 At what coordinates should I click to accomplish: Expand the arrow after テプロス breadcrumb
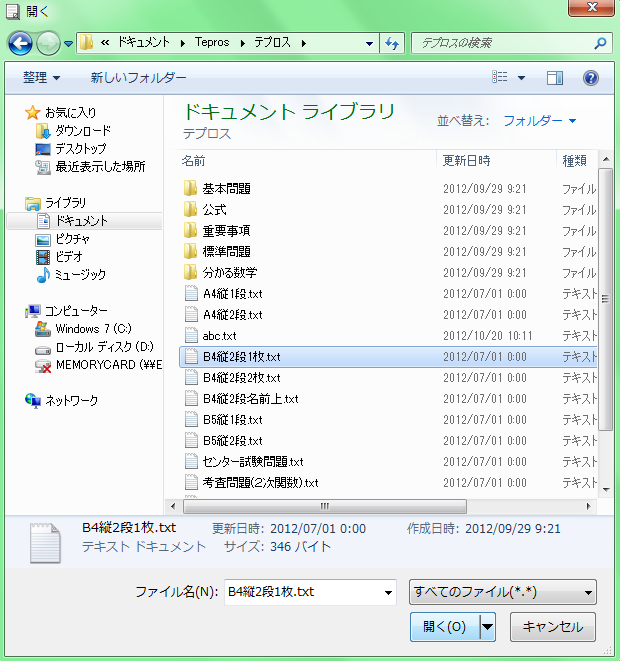point(304,43)
